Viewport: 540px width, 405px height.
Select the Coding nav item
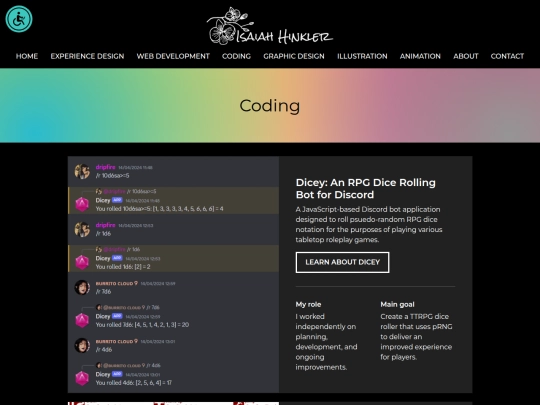click(236, 56)
